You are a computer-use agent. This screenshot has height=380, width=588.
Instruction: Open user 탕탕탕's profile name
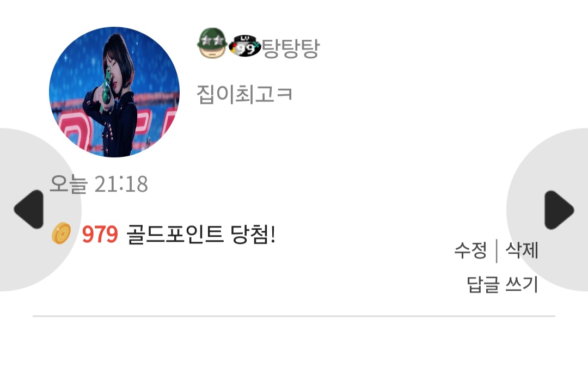point(291,48)
